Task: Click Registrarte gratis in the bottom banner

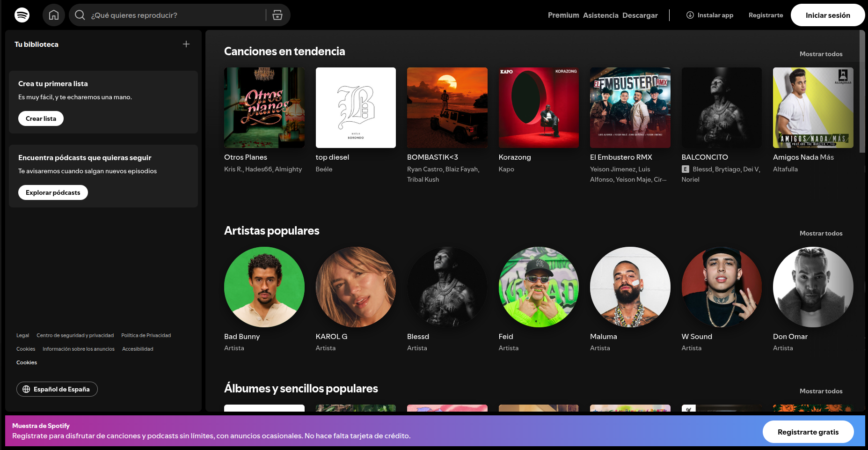Action: [808, 432]
